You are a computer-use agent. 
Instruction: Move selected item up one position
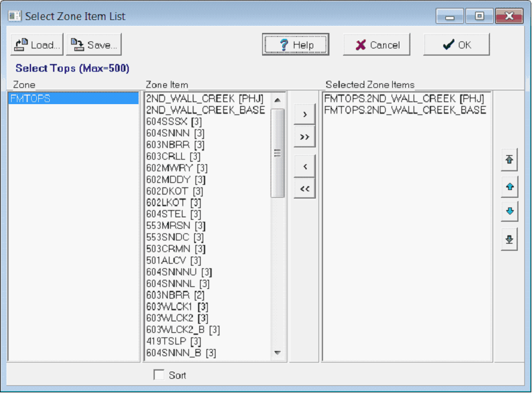point(509,186)
